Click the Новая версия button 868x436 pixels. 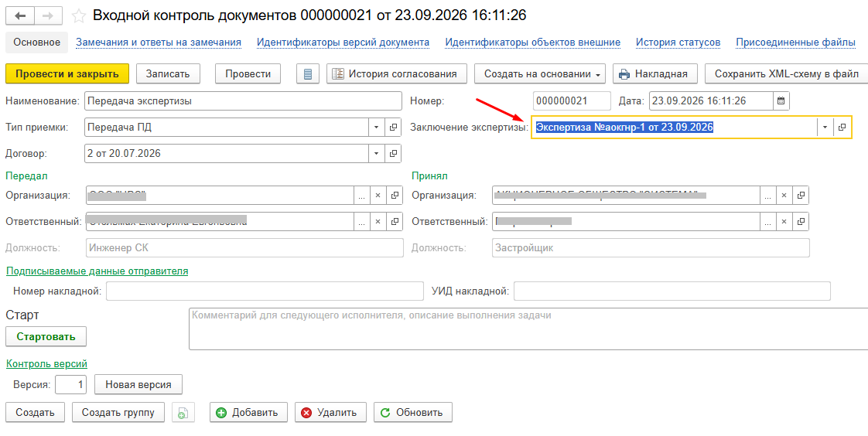(138, 384)
